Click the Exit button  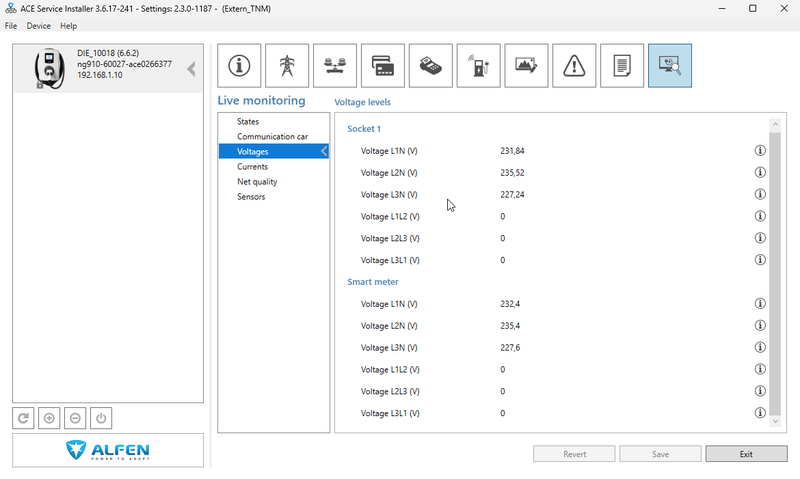pos(746,454)
